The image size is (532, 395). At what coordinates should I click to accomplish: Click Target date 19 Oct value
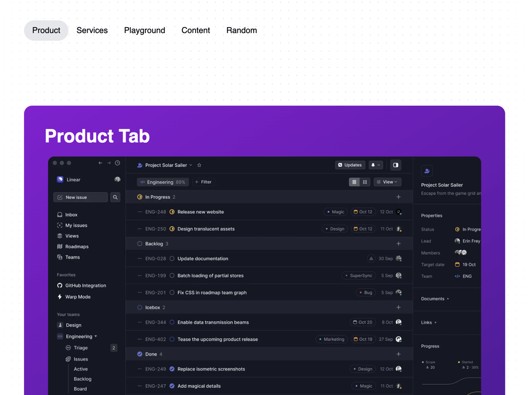pyautogui.click(x=465, y=264)
